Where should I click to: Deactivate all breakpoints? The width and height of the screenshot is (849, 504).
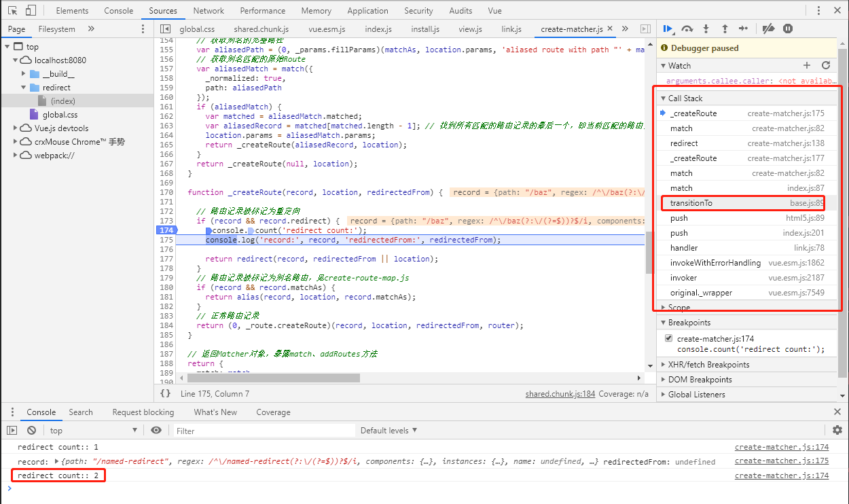point(768,29)
